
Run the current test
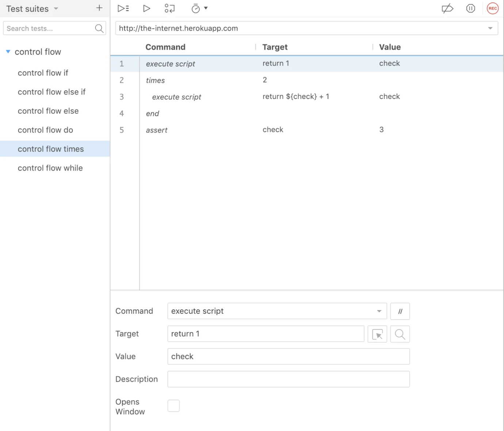146,8
